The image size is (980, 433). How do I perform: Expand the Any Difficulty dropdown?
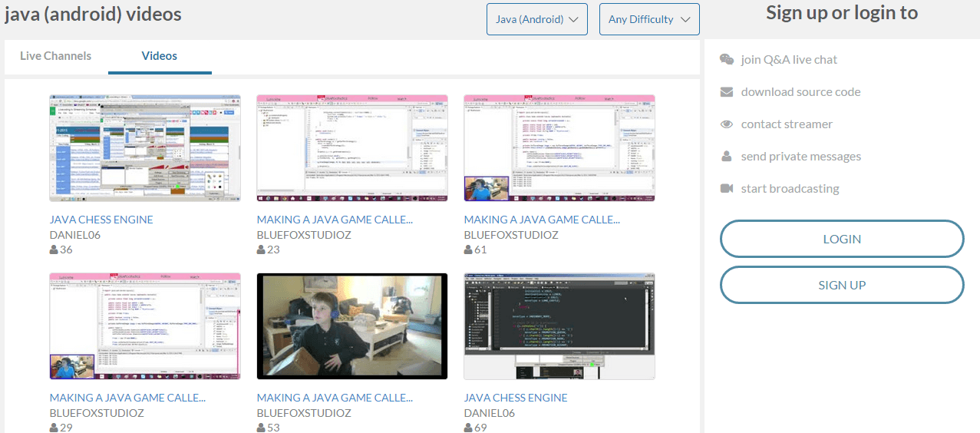tap(648, 19)
